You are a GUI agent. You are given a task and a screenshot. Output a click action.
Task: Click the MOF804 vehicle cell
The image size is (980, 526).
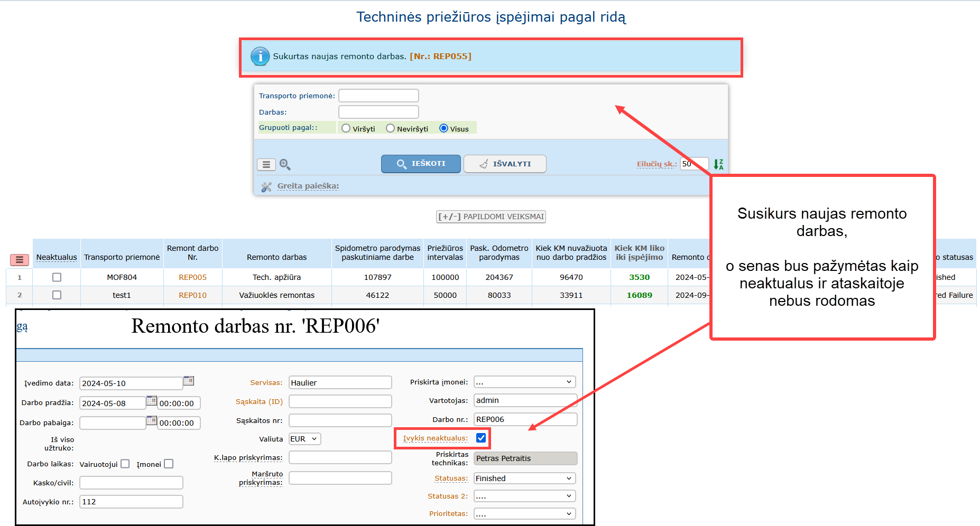coord(122,277)
